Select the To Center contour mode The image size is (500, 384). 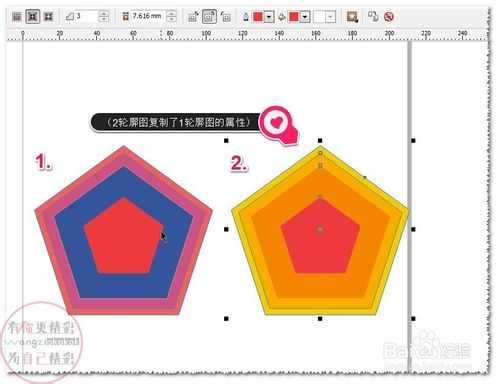point(17,16)
